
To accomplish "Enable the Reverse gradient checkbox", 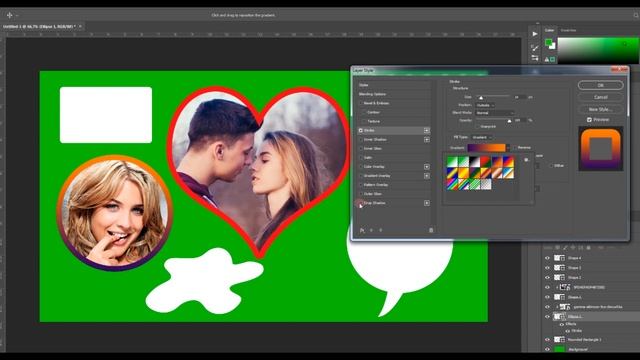I will [515, 148].
